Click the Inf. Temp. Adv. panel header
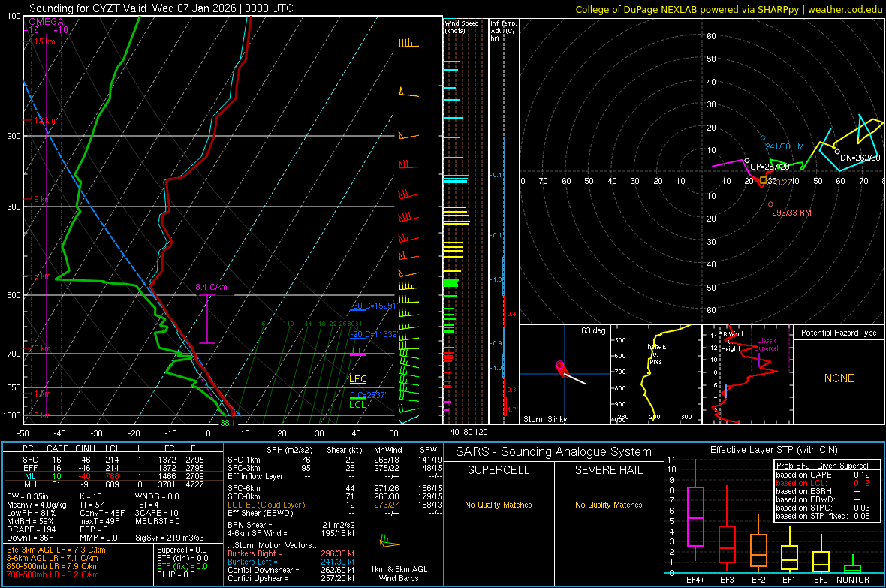This screenshot has height=588, width=886. 503,31
